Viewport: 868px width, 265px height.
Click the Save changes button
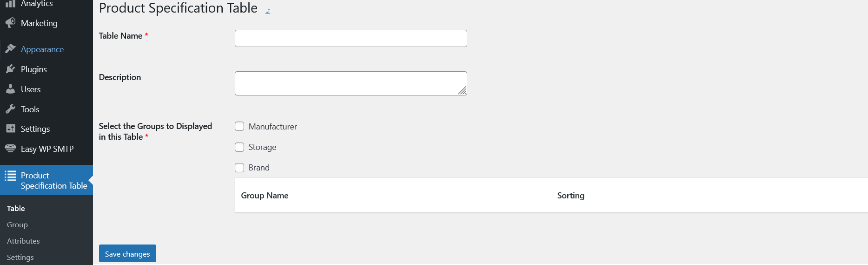[x=127, y=254]
